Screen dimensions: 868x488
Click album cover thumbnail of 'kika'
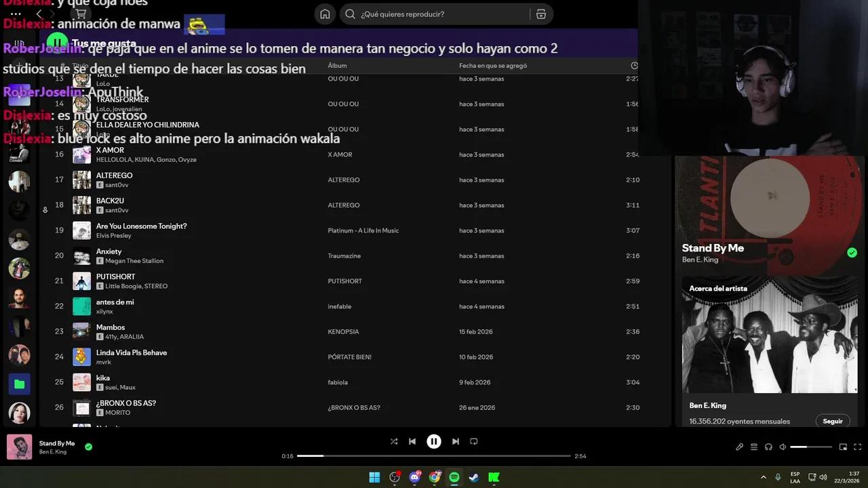click(81, 382)
